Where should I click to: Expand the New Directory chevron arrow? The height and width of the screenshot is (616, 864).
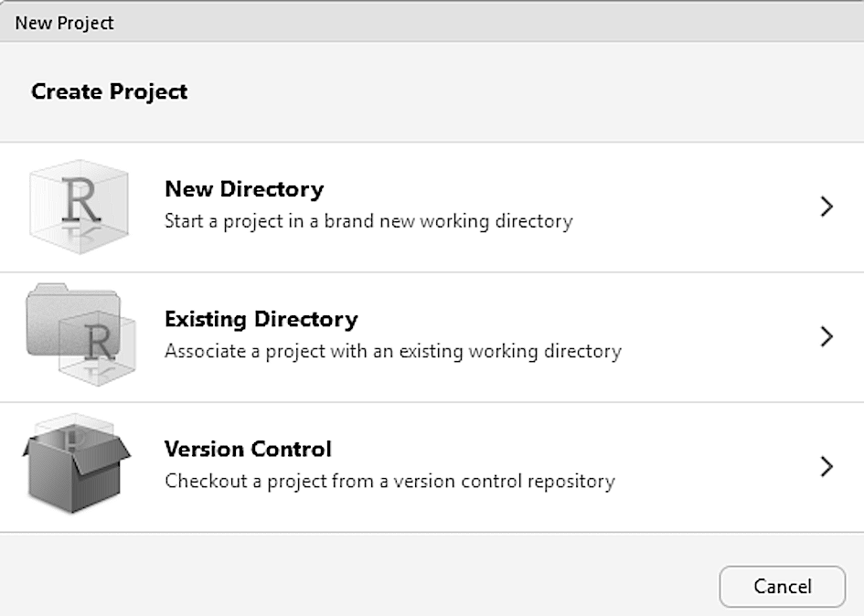coord(827,207)
